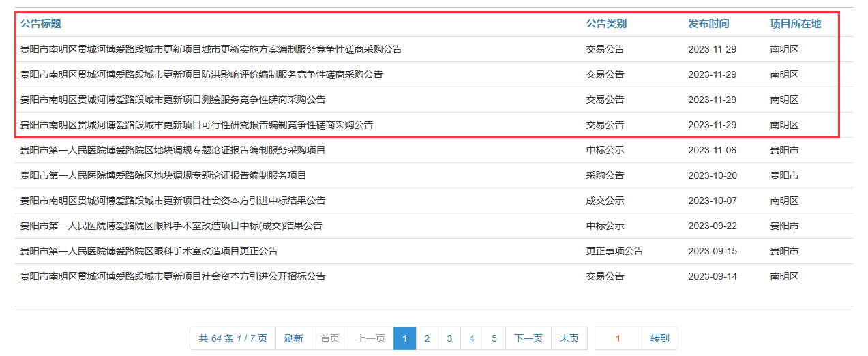Click the 2023-09-15 date cell
868x356 pixels.
[x=713, y=251]
